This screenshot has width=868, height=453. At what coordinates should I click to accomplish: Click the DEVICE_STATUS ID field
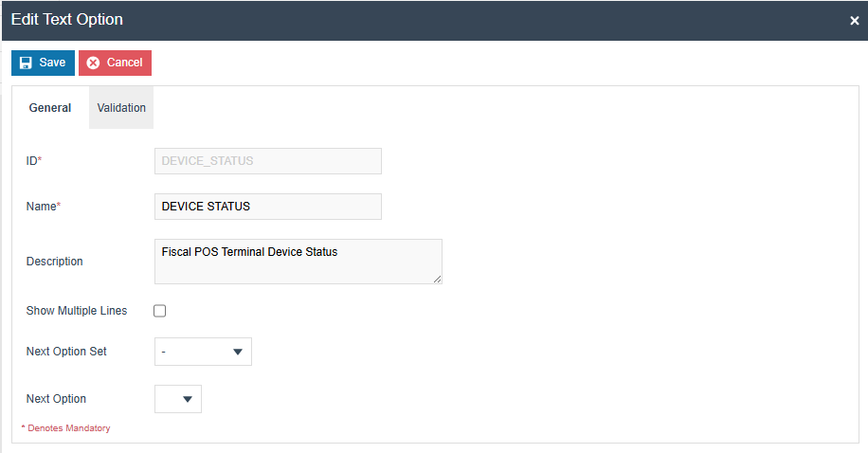[267, 161]
